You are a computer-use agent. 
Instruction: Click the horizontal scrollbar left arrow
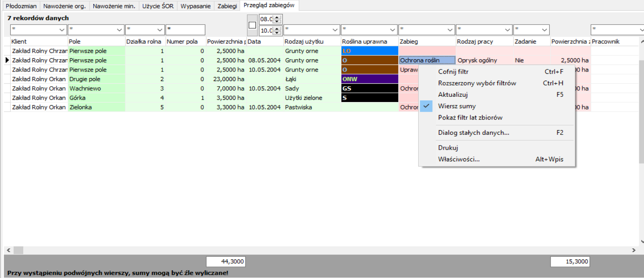(x=8, y=250)
